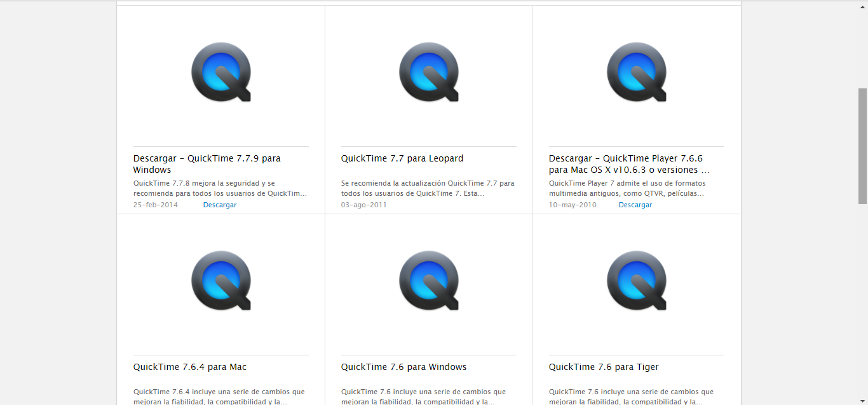
Task: Click QuickTime icon above QuickTime 7.7 para Leopard
Action: (429, 72)
